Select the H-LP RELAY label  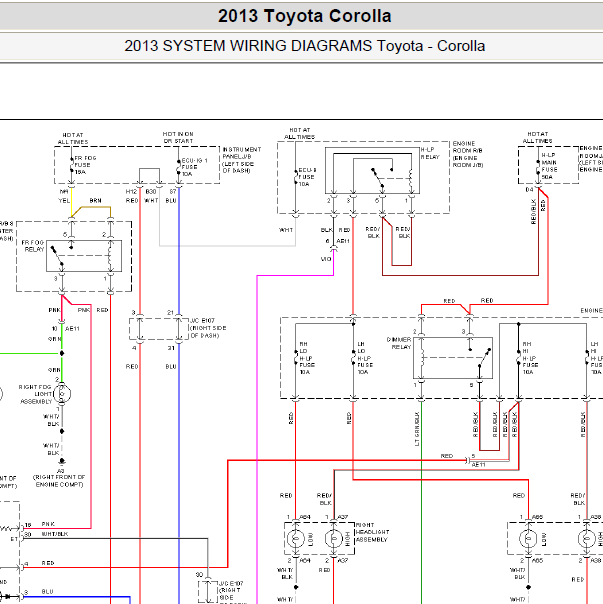point(430,153)
